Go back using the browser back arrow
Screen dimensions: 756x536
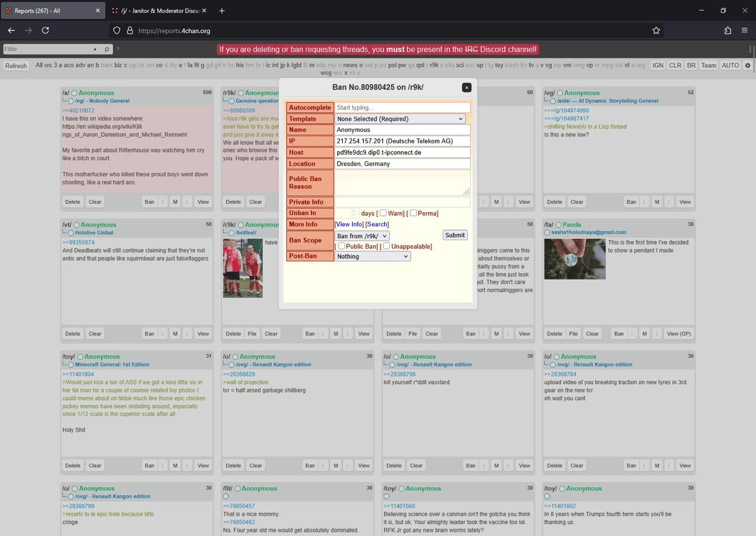[11, 31]
